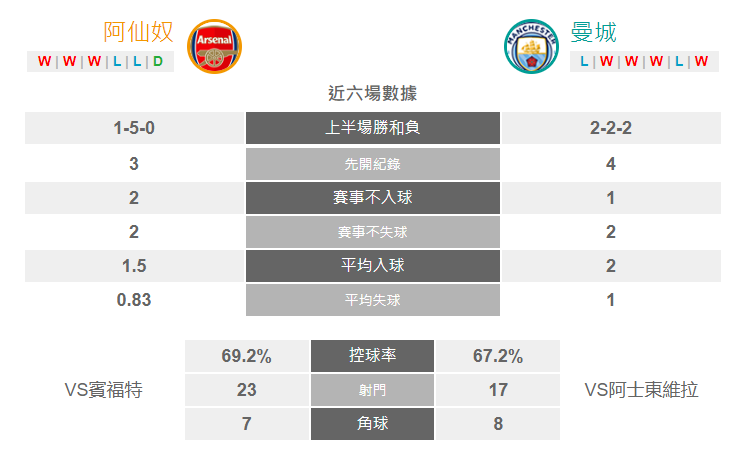Click the Manchester City club crest

[531, 46]
